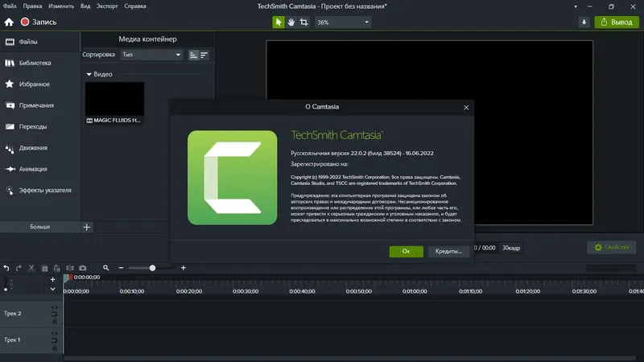Sort media in ascending order icon

pos(193,55)
